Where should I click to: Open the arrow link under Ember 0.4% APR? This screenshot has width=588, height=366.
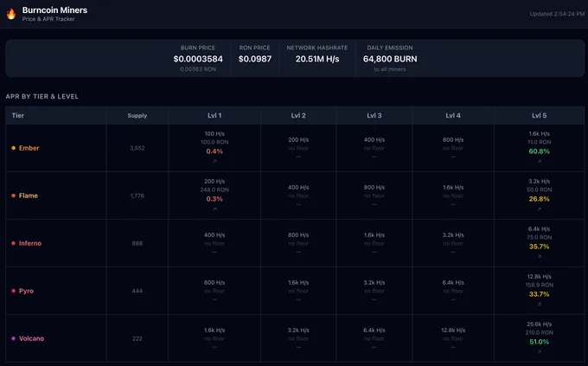coord(214,161)
